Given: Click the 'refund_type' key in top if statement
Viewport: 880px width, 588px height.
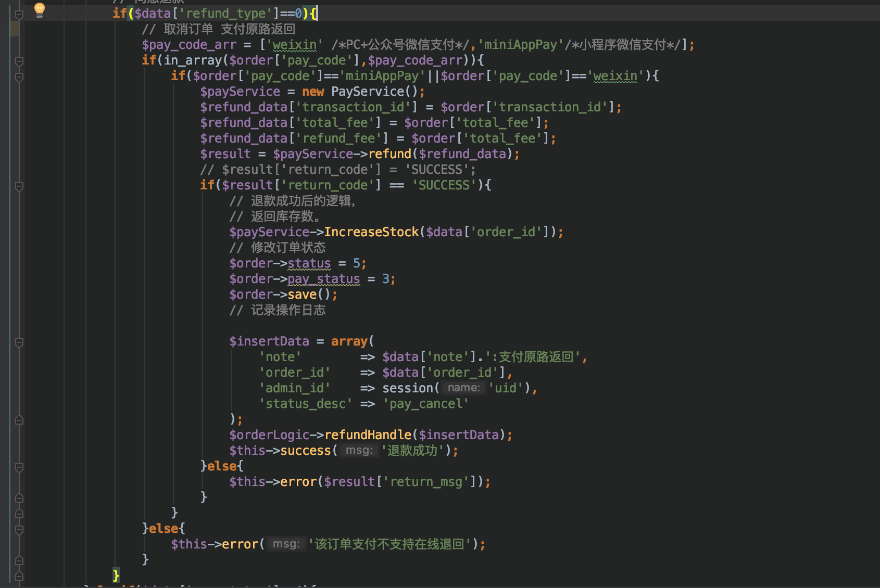Looking at the screenshot, I should point(225,14).
